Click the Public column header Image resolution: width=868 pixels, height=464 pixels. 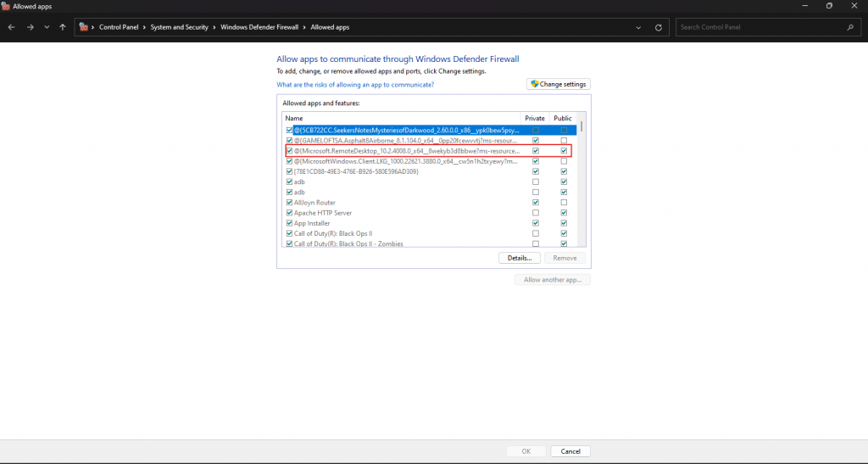coord(563,119)
